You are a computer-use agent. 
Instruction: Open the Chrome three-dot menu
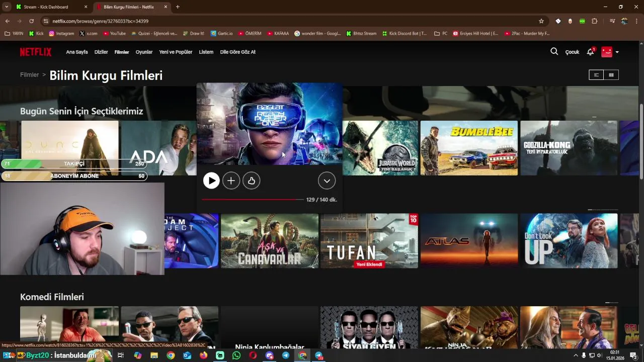click(x=636, y=21)
